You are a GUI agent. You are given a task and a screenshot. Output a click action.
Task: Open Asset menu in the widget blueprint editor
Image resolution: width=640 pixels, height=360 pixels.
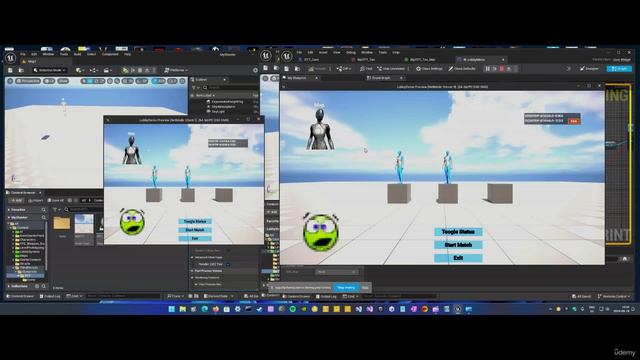pos(323,52)
